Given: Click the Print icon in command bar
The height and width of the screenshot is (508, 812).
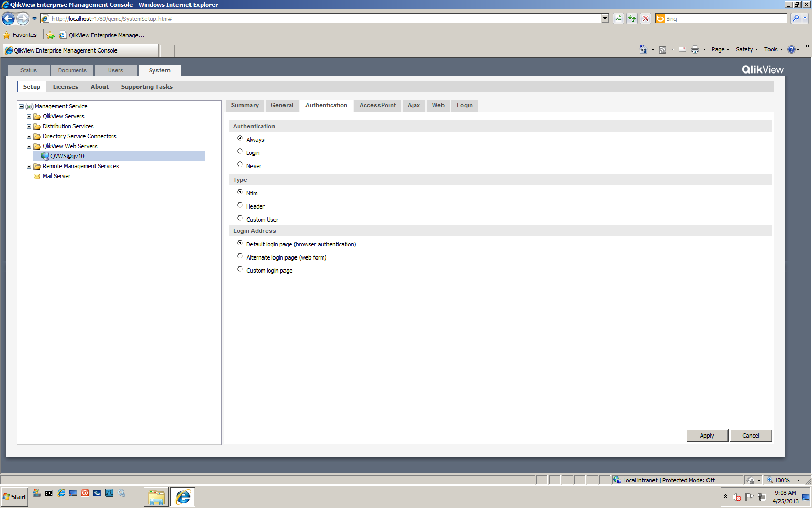Looking at the screenshot, I should [x=695, y=49].
